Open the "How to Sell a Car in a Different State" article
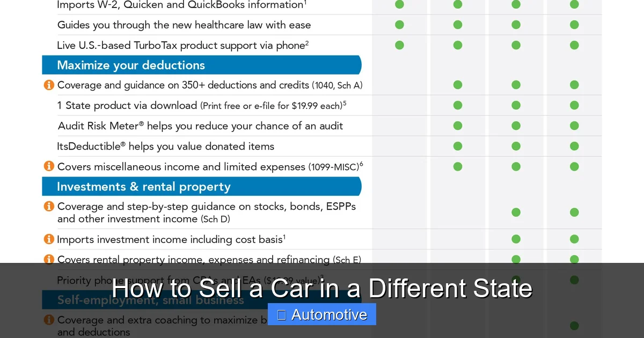 point(322,289)
